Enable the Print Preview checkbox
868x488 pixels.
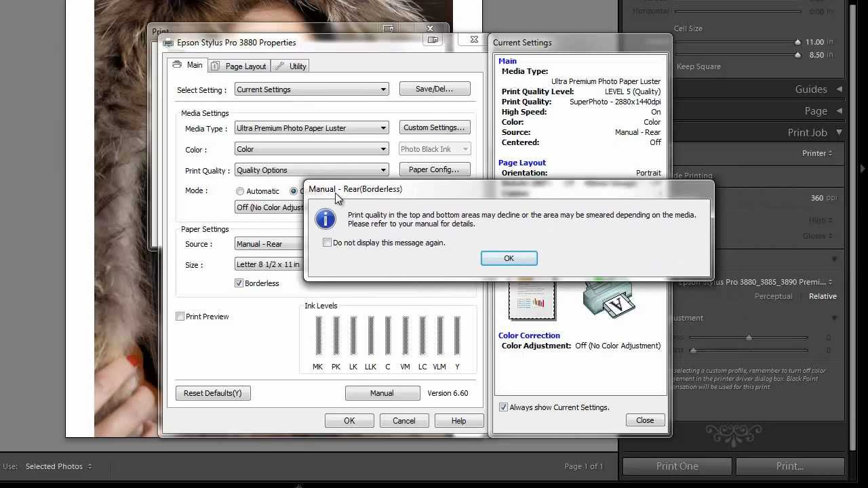click(180, 317)
